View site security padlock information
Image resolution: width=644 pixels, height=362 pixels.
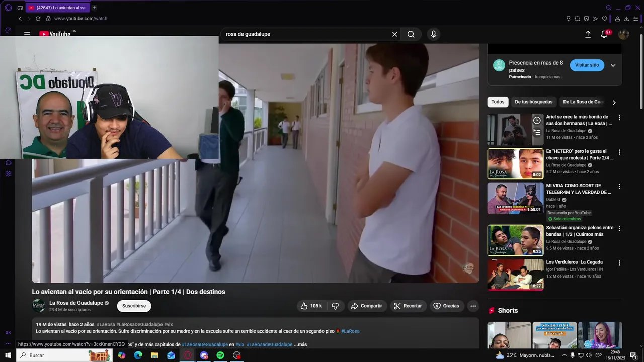pyautogui.click(x=48, y=19)
